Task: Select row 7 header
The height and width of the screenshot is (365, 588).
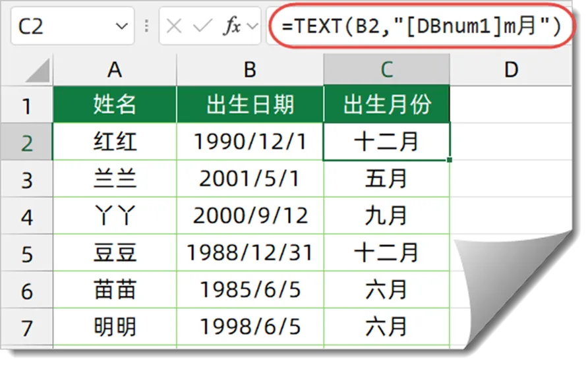Action: click(26, 328)
